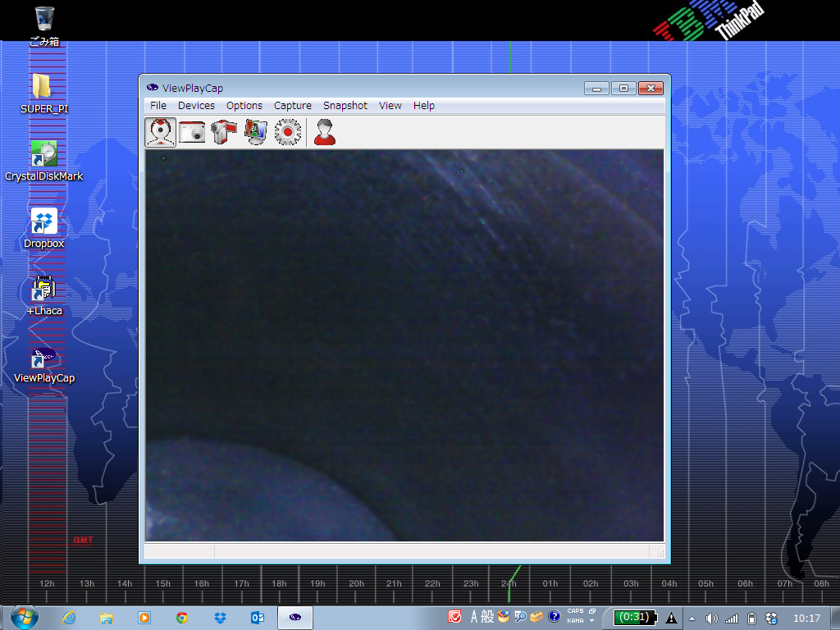Click the monitor screen capture icon
The image size is (840, 630).
[256, 132]
